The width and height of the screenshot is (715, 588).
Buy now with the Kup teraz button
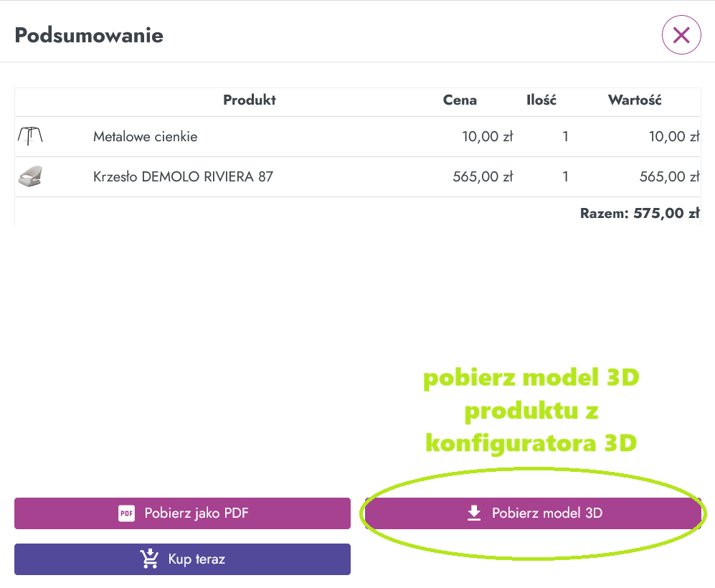click(x=182, y=559)
